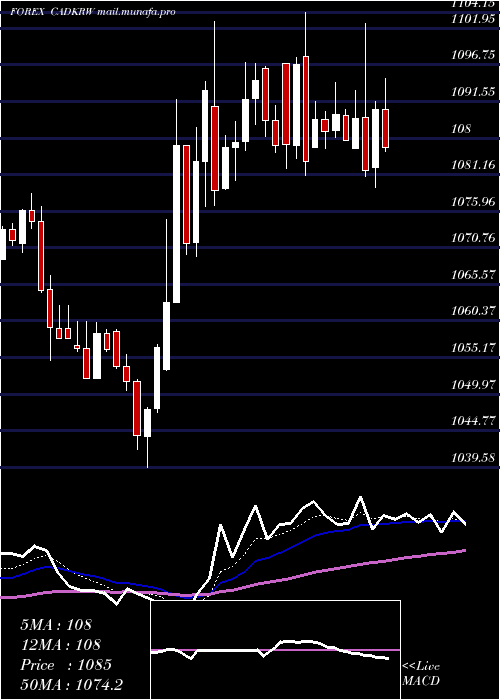Image resolution: width=500 pixels, height=700 pixels.
Task: Click the 1039.58 price axis label
Action: click(x=473, y=457)
